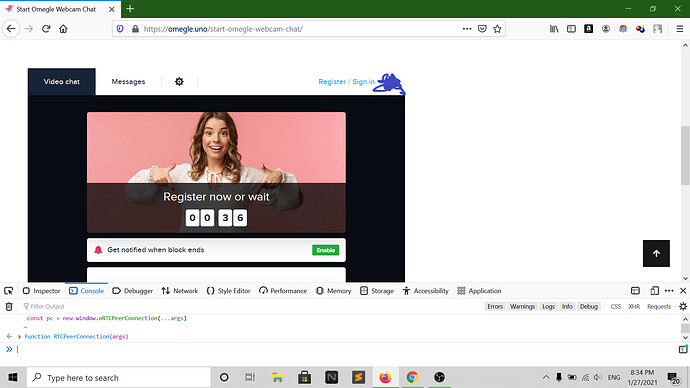Open Task View from the taskbar
This screenshot has height=388, width=690.
(x=250, y=377)
